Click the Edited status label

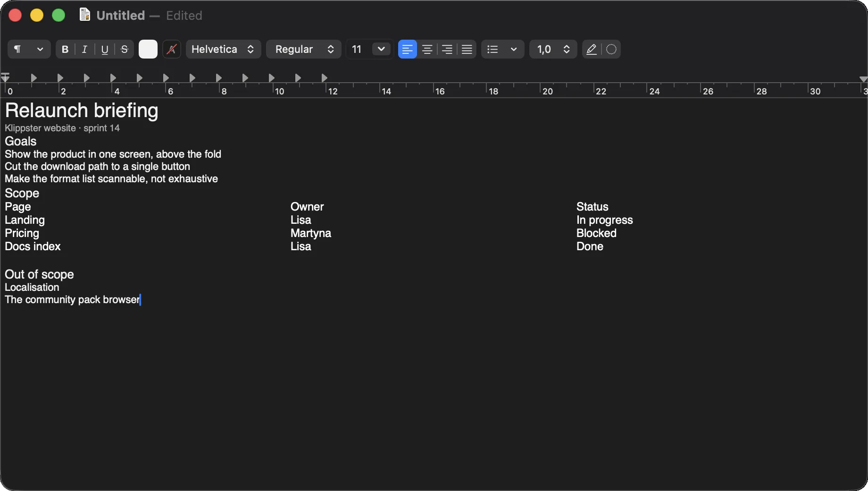(184, 16)
